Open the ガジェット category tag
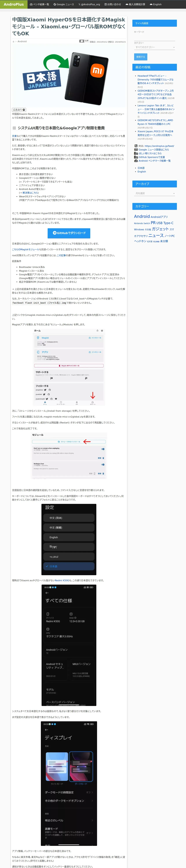This screenshot has height=868, width=186. coord(160,229)
